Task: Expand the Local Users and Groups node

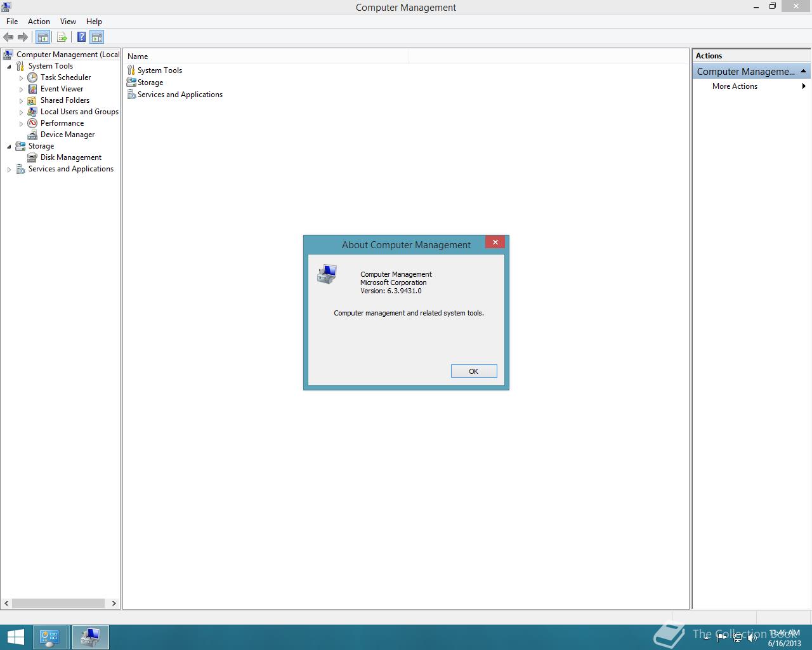Action: (21, 112)
